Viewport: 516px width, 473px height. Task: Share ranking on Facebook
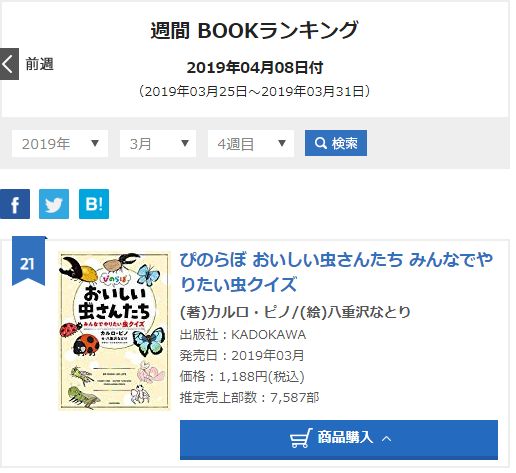click(15, 204)
